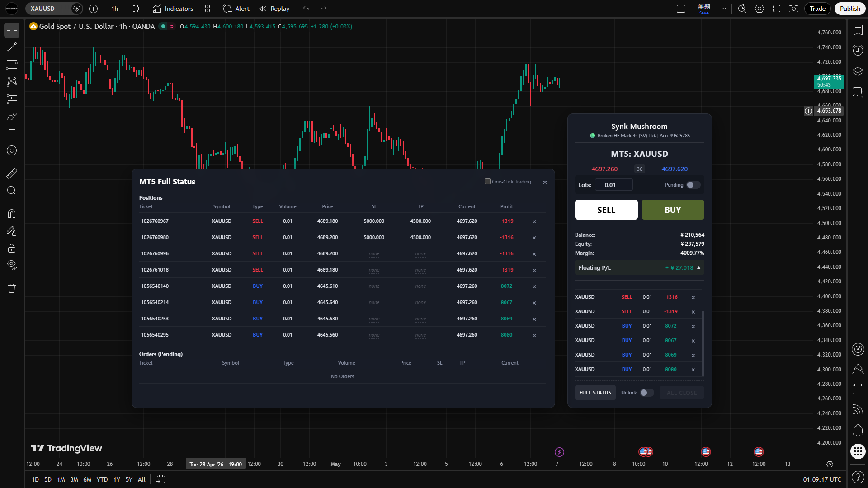868x488 pixels.
Task: Open the FULL STATUS panel button
Action: click(595, 393)
